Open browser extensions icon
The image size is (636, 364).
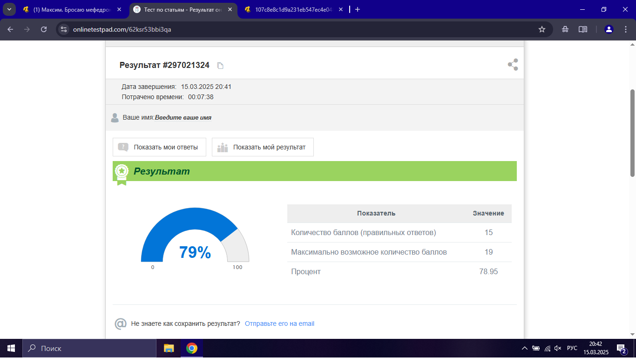pos(565,29)
